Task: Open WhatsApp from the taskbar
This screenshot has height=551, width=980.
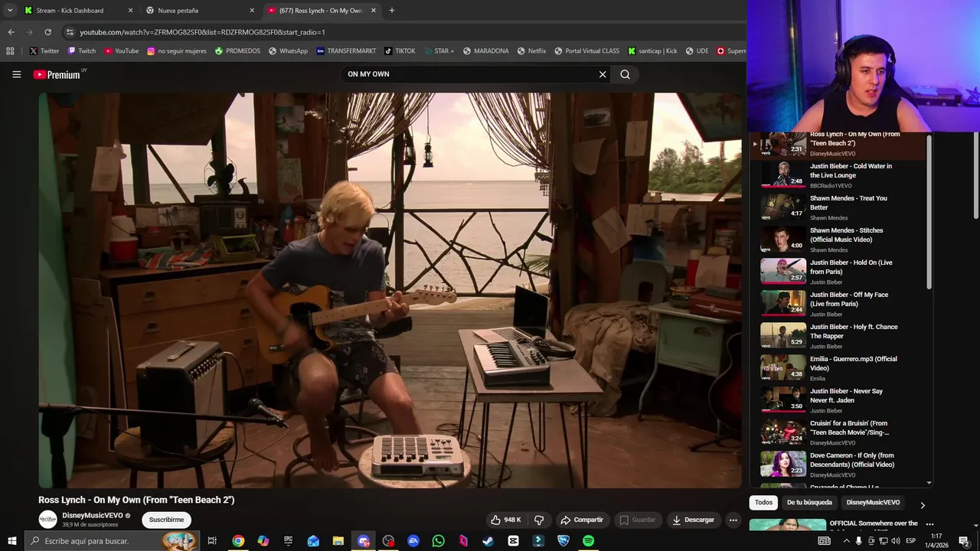Action: [438, 541]
